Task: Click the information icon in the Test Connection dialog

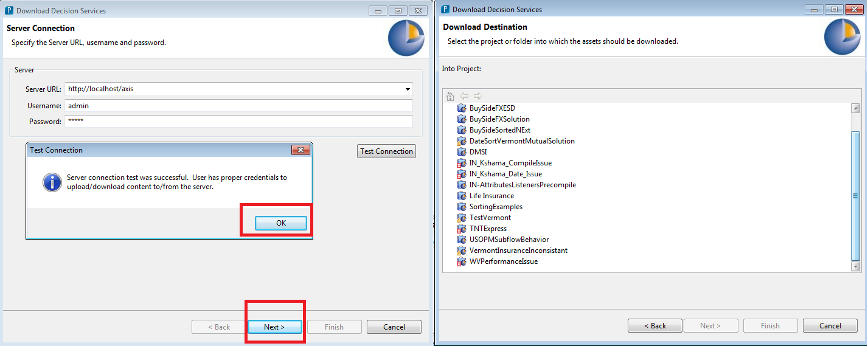Action: (52, 182)
